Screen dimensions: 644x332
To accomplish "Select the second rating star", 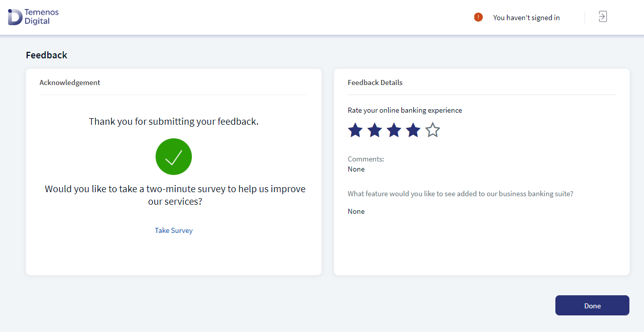I will pyautogui.click(x=375, y=130).
